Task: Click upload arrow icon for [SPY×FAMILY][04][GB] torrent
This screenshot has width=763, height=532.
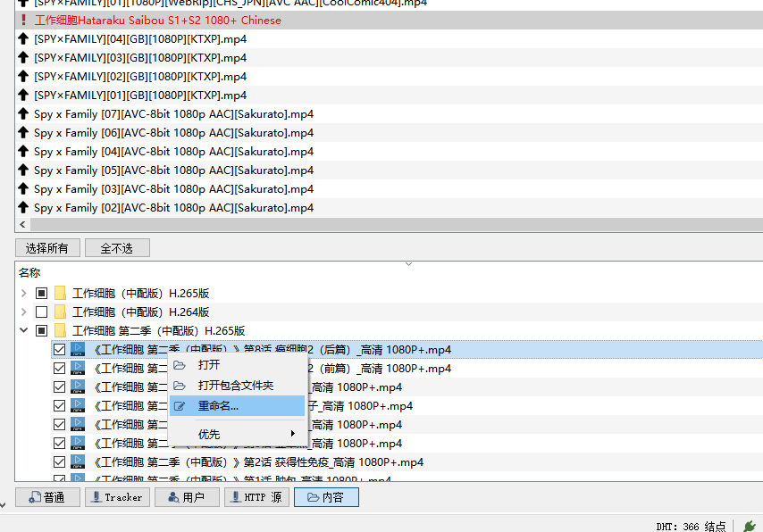Action: click(x=23, y=39)
